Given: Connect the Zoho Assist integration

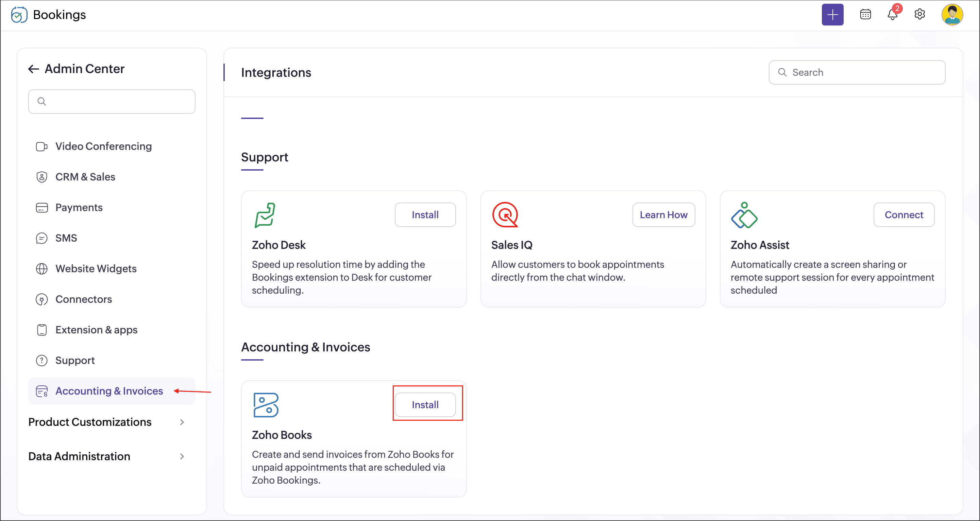Looking at the screenshot, I should [903, 215].
